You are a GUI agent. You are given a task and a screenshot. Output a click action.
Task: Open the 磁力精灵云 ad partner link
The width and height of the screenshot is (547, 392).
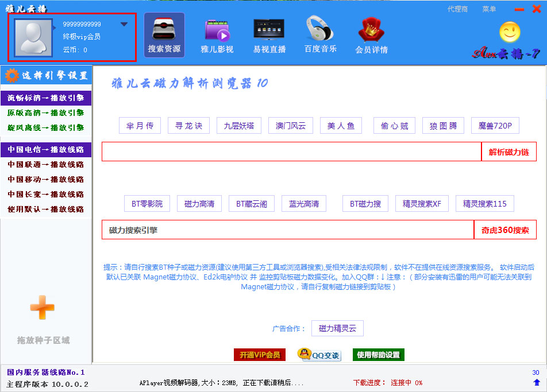(337, 328)
